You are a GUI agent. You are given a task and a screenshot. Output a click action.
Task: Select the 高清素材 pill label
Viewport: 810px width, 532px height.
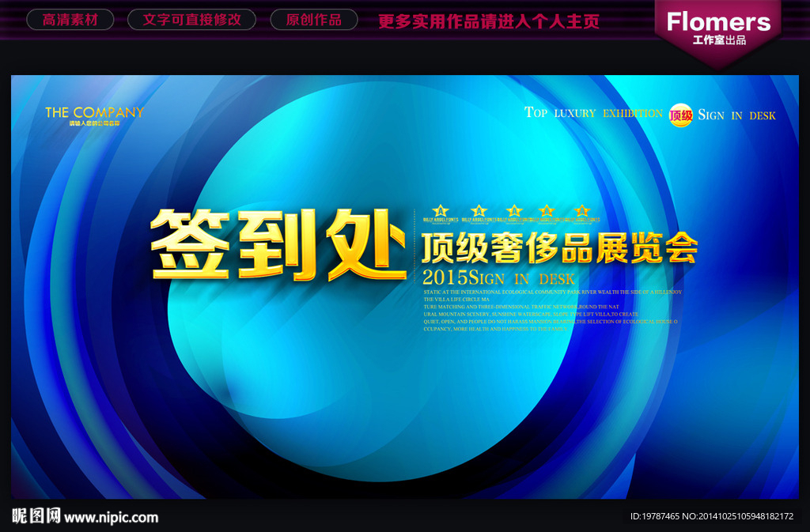[70, 20]
